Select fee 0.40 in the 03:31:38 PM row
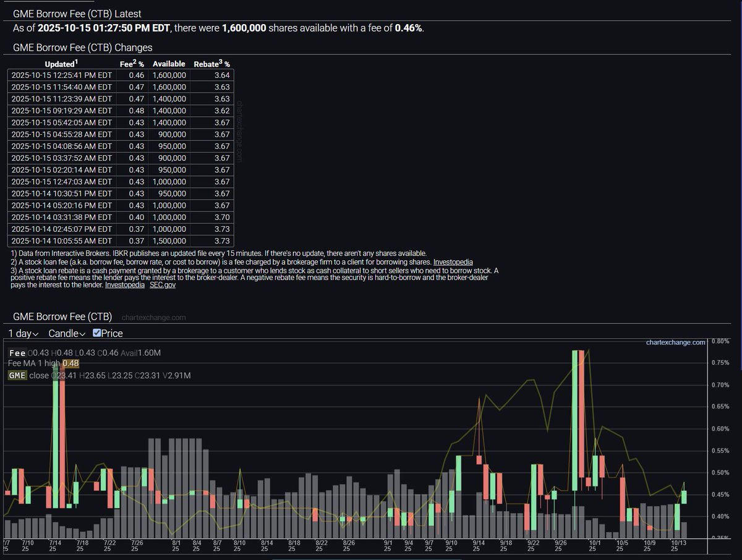Screen dimensions: 742x560 pos(137,218)
